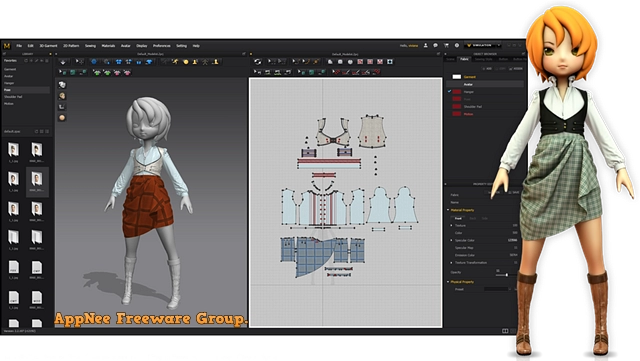
Task: Click the running figure motion icon
Action: (176, 62)
